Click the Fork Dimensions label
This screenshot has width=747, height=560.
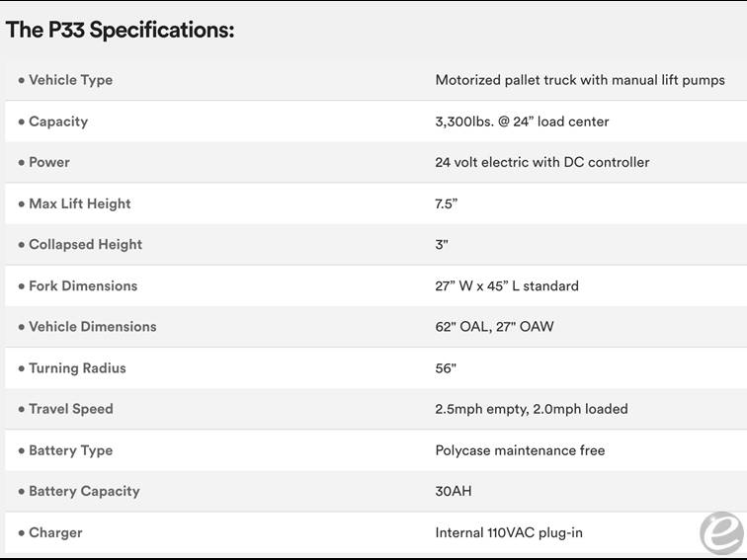coord(83,285)
